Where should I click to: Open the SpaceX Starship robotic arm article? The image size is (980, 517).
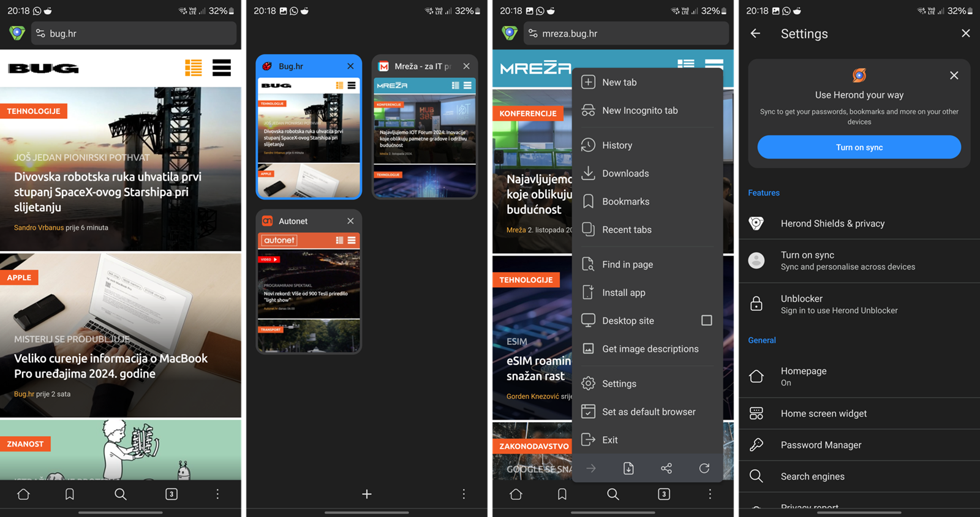click(108, 192)
